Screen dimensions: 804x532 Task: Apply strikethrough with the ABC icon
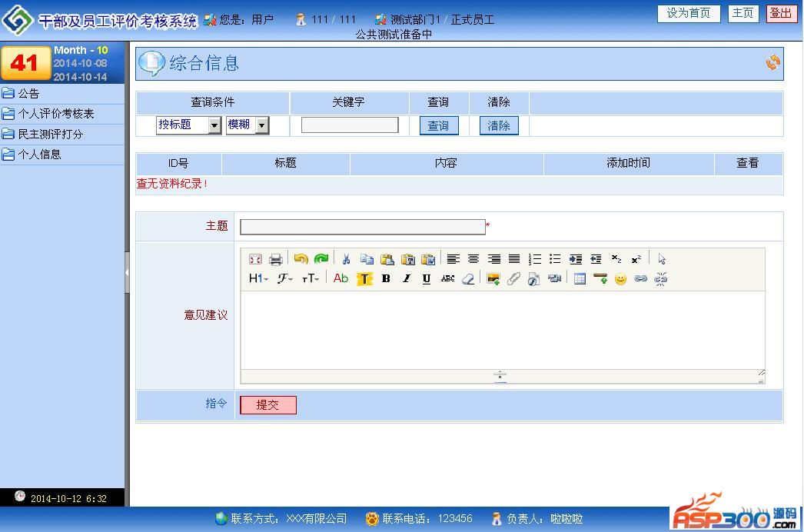click(x=447, y=278)
